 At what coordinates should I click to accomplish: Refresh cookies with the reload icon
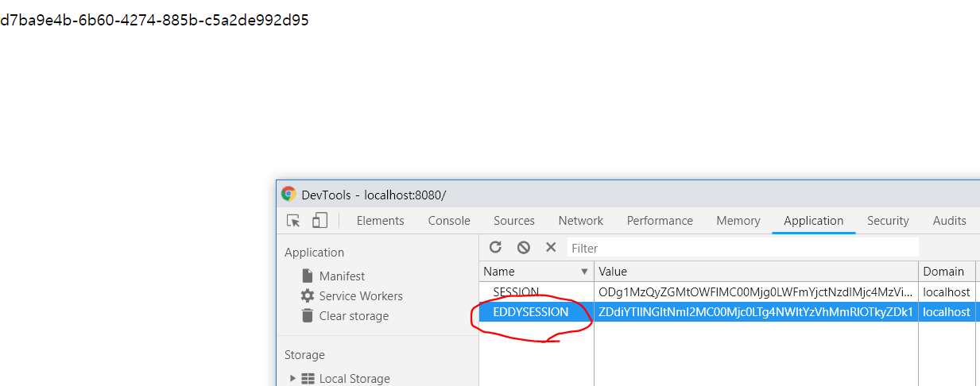point(495,248)
